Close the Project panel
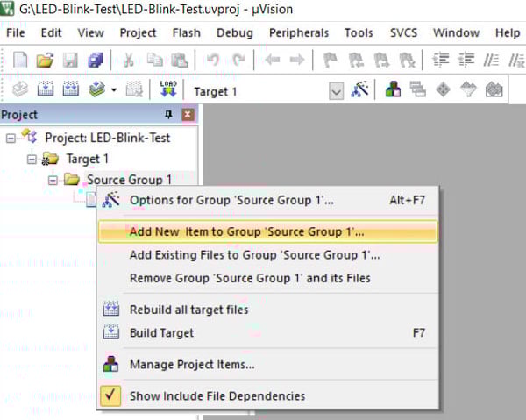526x420 pixels. point(188,115)
